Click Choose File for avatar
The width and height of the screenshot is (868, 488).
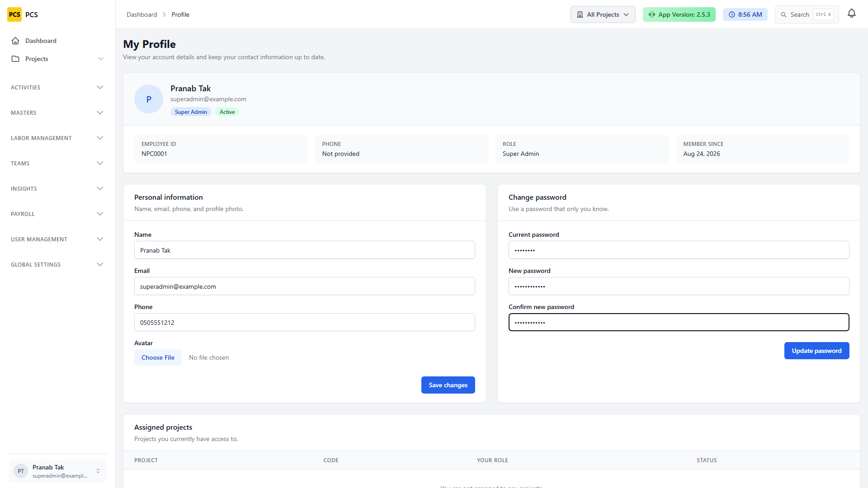(x=158, y=357)
